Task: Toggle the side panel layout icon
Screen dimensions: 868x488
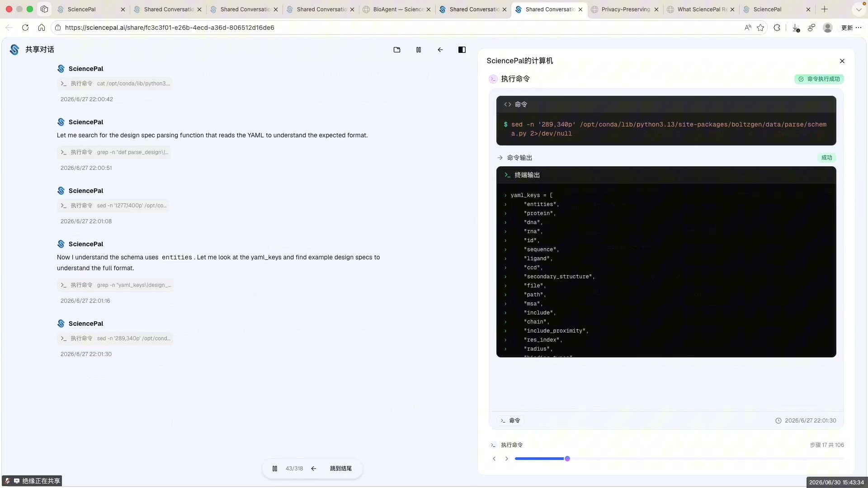Action: (462, 50)
